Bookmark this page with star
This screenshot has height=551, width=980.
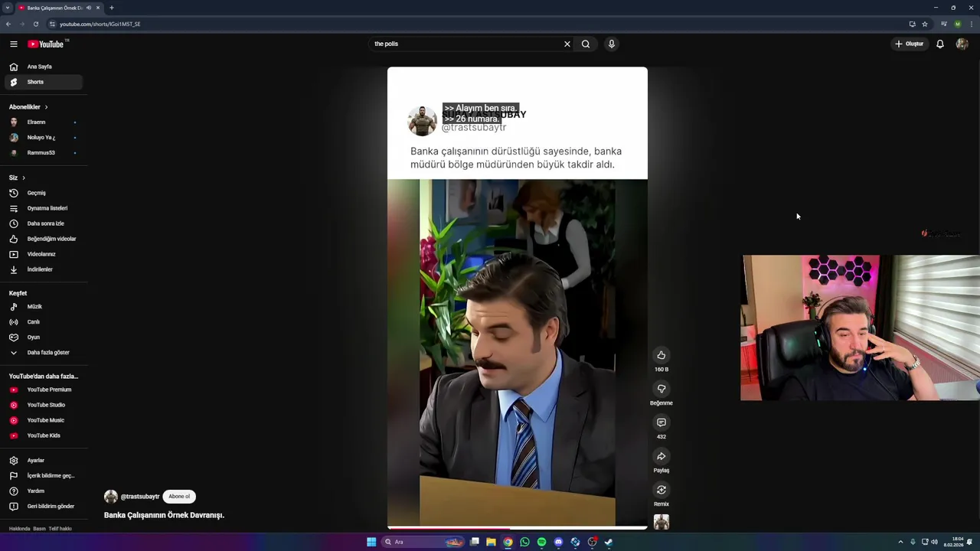click(925, 24)
